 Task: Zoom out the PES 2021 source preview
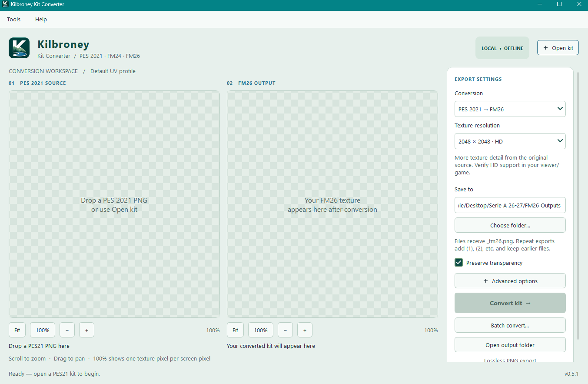coord(67,330)
